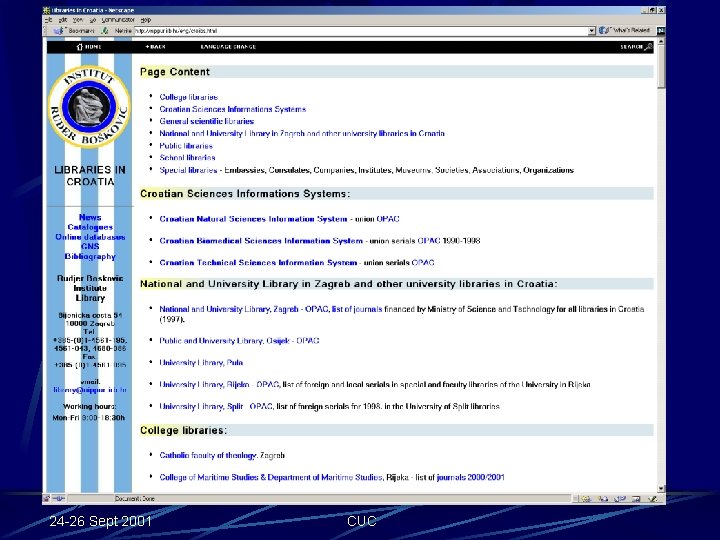Open Navigator from the status bar component icons
The height and width of the screenshot is (540, 720).
tap(586, 499)
